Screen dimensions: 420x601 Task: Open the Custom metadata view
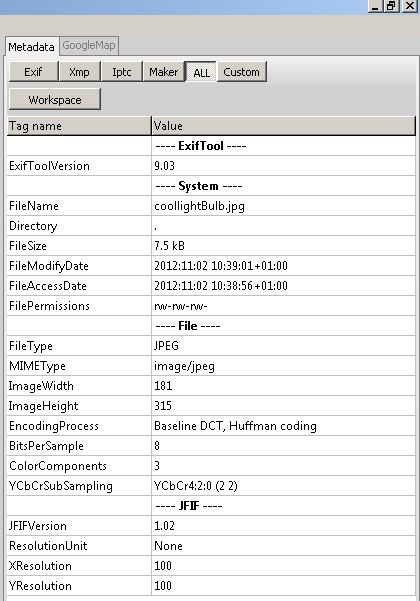coord(242,72)
